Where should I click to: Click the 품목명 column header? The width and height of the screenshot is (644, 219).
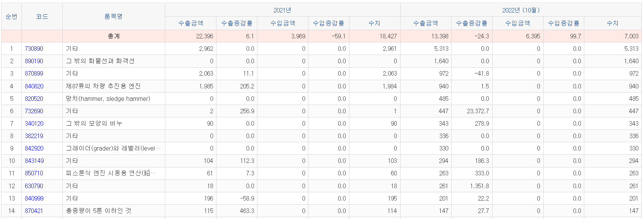coord(113,17)
